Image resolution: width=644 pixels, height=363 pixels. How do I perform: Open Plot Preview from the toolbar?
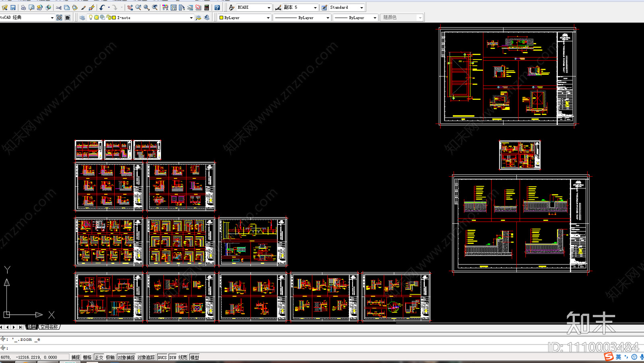(x=31, y=7)
